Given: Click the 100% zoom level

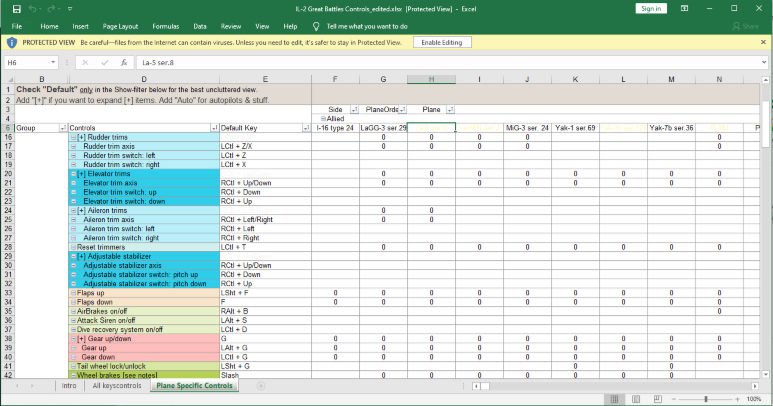Looking at the screenshot, I should pyautogui.click(x=754, y=399).
